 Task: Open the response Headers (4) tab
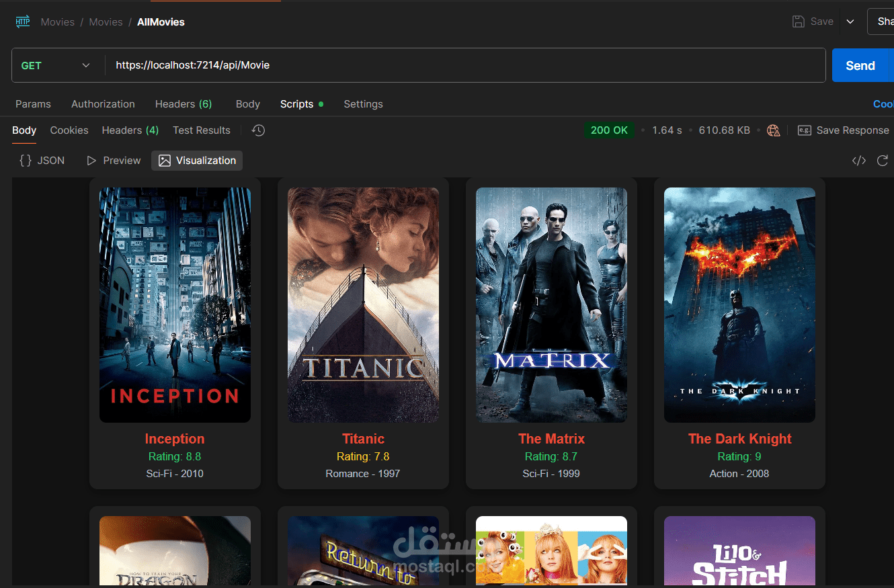[130, 130]
